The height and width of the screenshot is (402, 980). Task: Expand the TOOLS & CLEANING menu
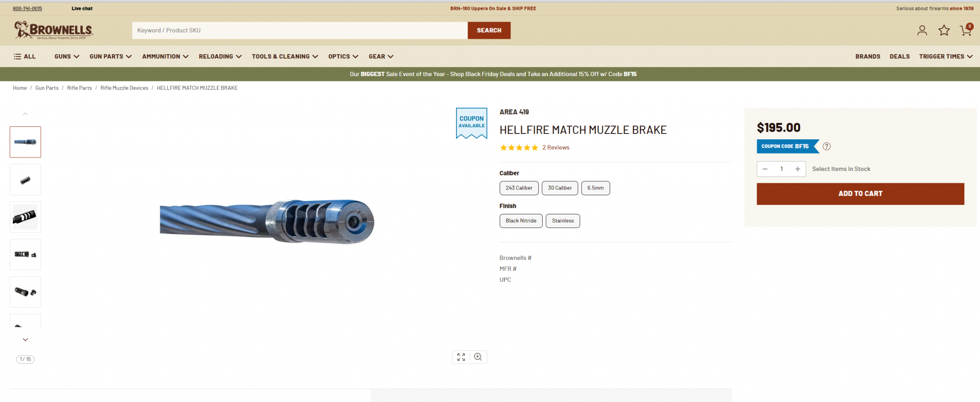point(285,56)
